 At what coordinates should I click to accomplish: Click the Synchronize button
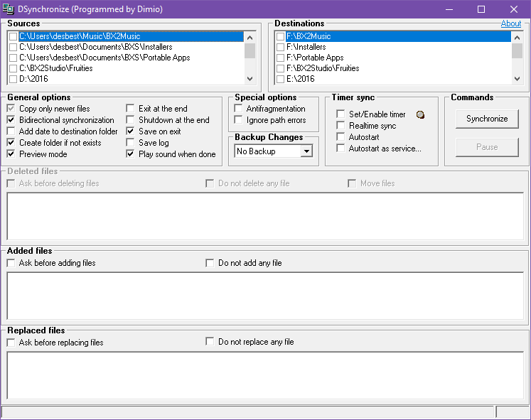click(487, 119)
